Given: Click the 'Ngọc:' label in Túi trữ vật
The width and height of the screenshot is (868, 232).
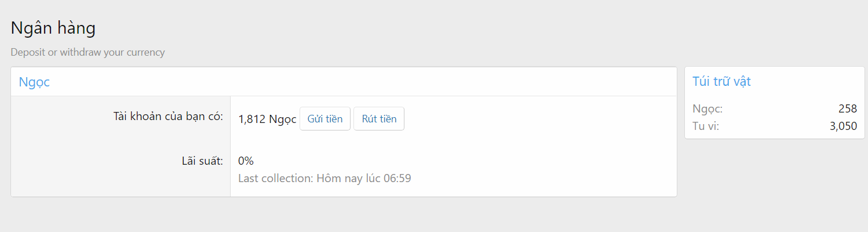Looking at the screenshot, I should point(707,108).
